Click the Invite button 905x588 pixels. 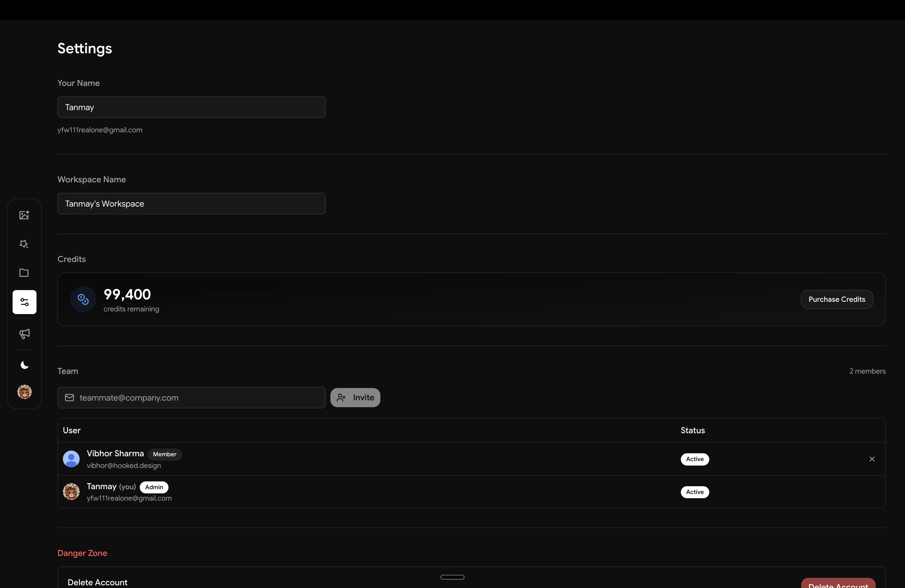[x=355, y=398]
